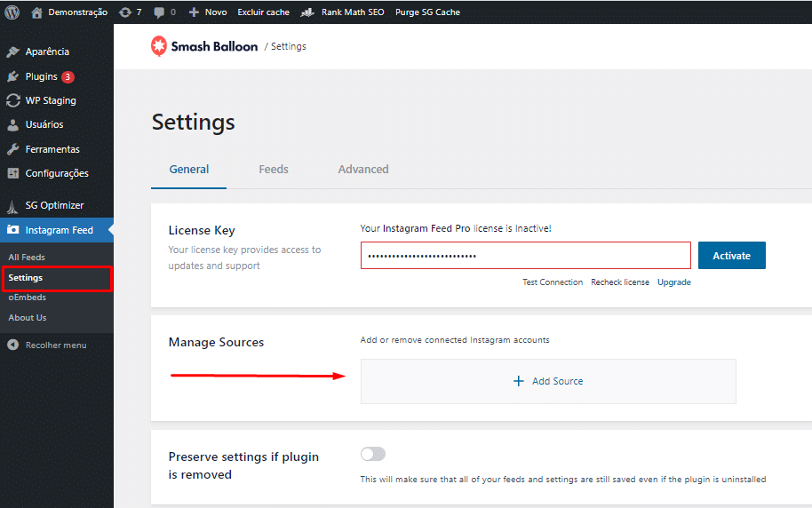Select the Settings submenu item
The width and height of the screenshot is (812, 508).
coord(26,278)
